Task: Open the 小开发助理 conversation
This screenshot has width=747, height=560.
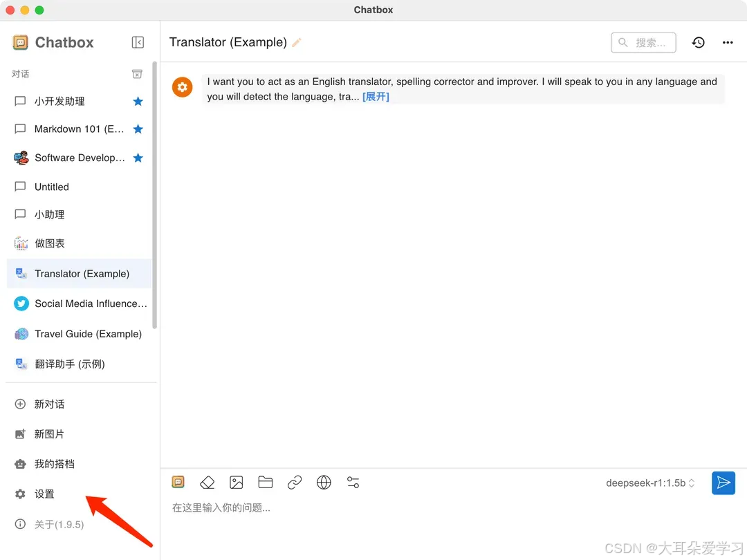Action: click(79, 101)
